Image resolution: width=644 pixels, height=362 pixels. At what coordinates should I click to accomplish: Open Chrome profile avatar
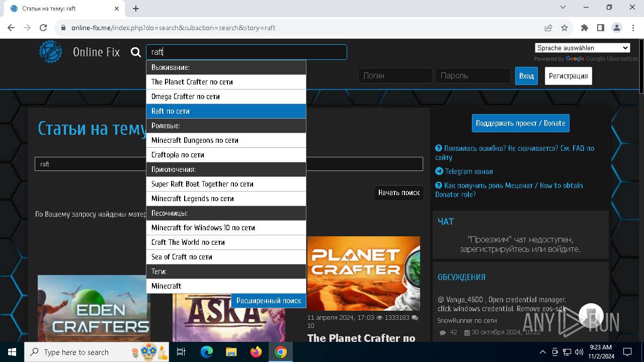(617, 28)
